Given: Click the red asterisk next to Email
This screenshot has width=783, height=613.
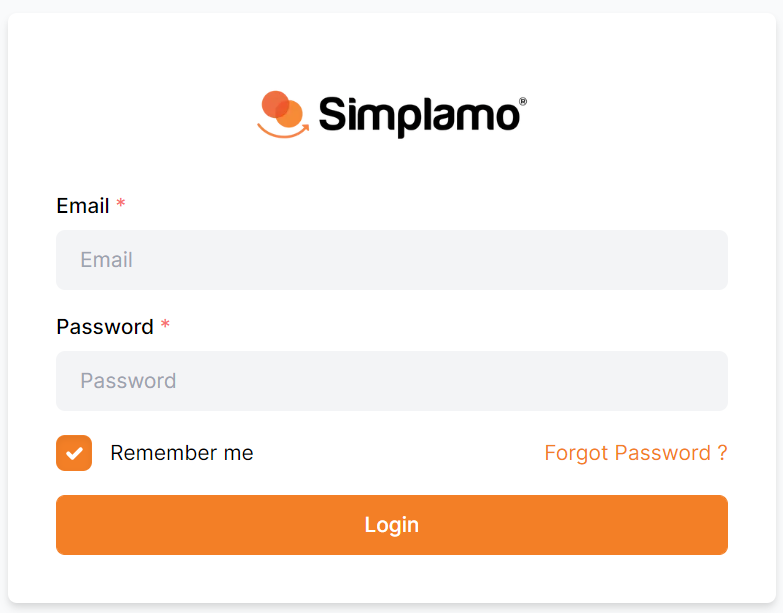Looking at the screenshot, I should (x=121, y=205).
